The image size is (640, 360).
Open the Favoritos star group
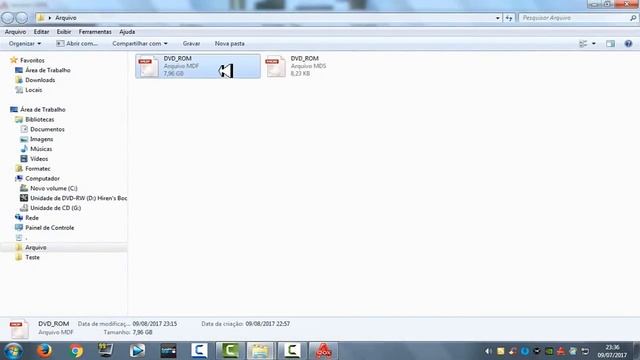coord(27,60)
